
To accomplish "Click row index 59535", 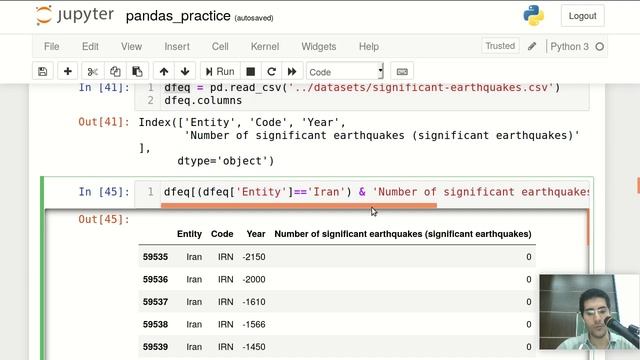I will tap(155, 257).
